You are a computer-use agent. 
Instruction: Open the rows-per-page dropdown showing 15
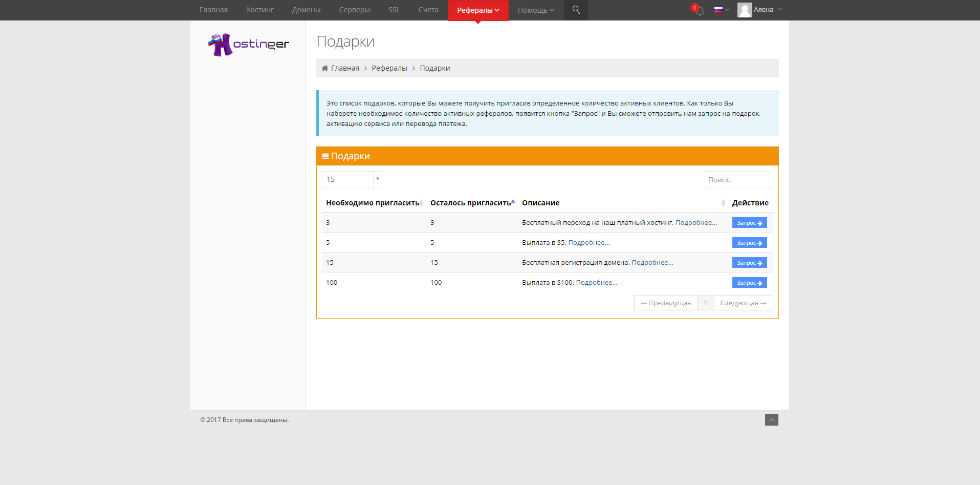[352, 179]
